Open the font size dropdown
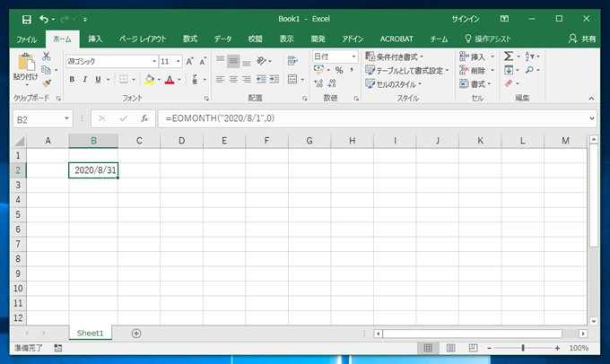 click(x=178, y=62)
